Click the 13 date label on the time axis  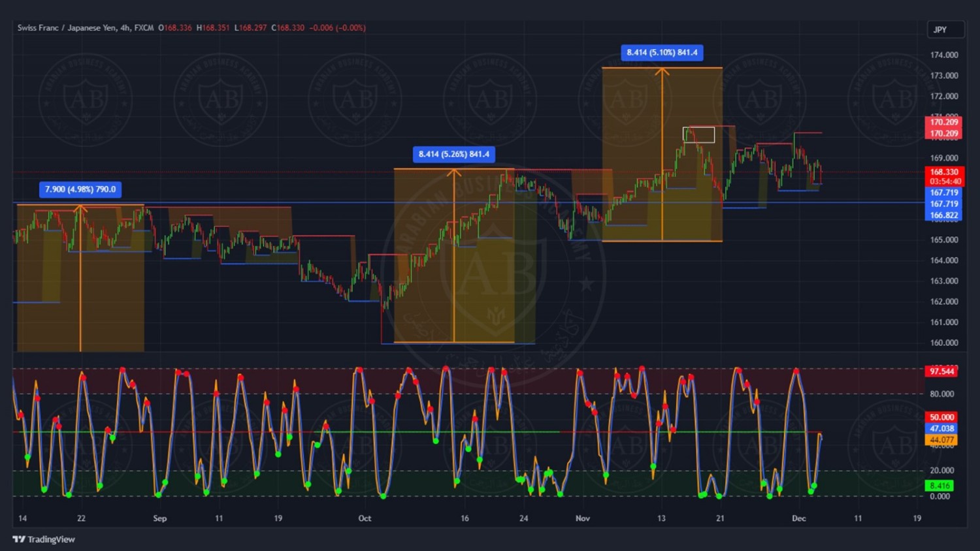click(661, 518)
